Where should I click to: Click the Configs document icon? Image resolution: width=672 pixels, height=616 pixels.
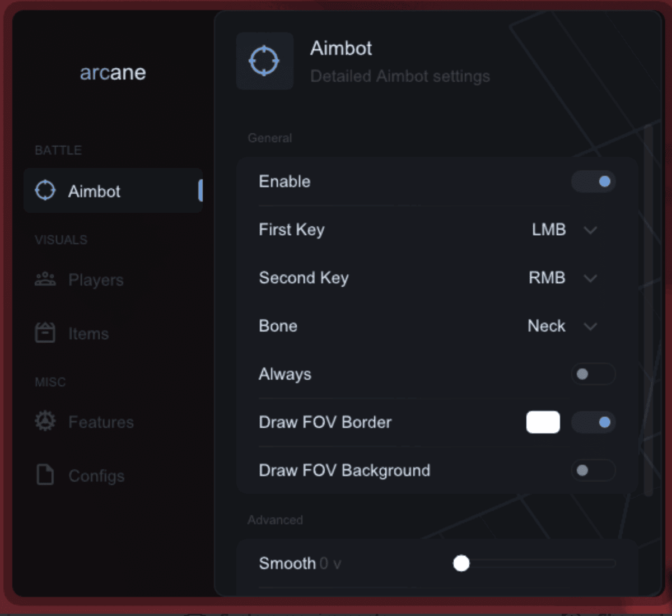45,474
